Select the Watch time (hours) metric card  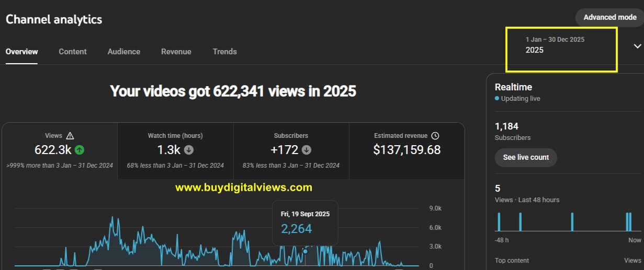pyautogui.click(x=175, y=151)
